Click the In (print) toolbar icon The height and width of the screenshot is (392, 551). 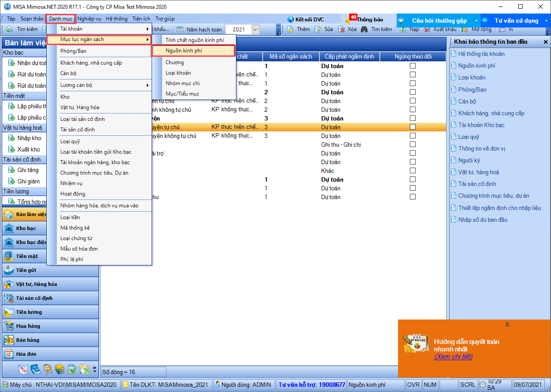502,29
